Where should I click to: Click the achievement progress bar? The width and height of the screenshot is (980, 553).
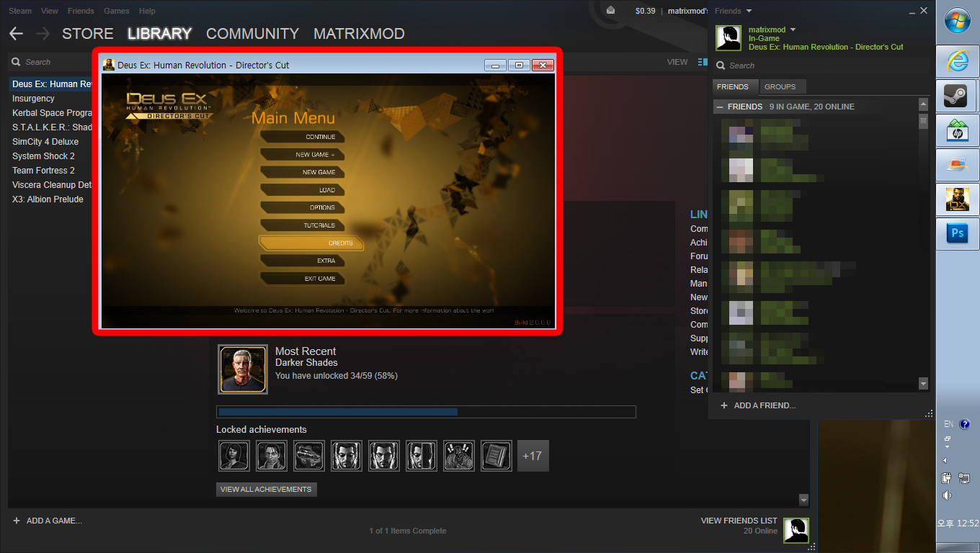click(426, 412)
